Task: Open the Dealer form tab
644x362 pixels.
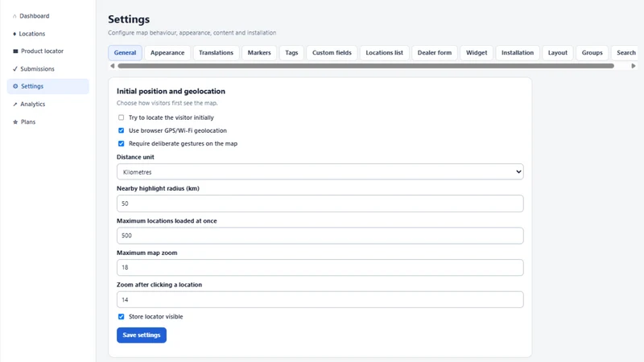Action: tap(435, 52)
